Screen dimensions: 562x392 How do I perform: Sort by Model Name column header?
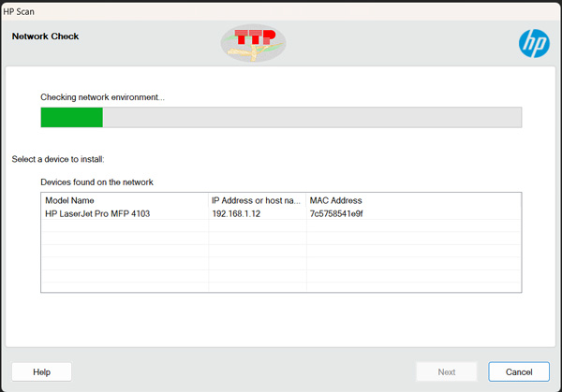[x=125, y=200]
